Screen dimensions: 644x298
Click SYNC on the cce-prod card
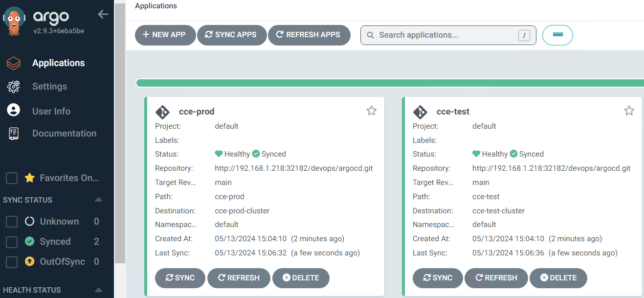180,278
